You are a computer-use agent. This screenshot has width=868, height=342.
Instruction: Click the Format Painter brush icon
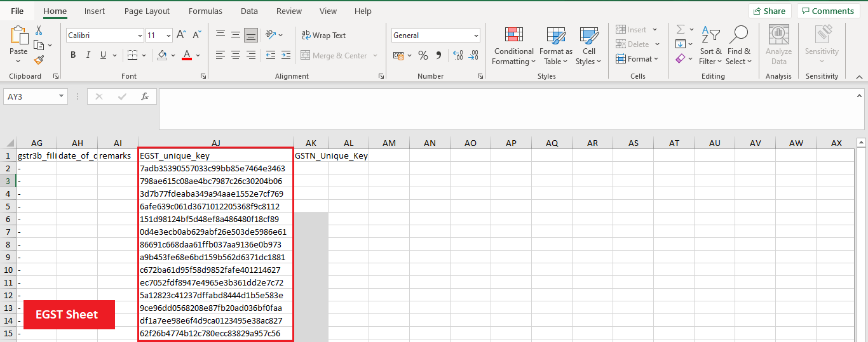(39, 60)
